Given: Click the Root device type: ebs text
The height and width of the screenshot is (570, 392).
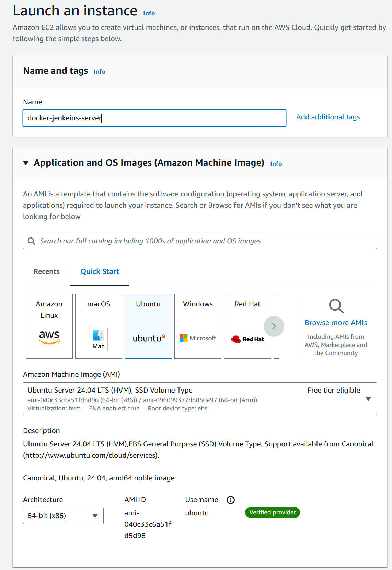Looking at the screenshot, I should pos(177,408).
